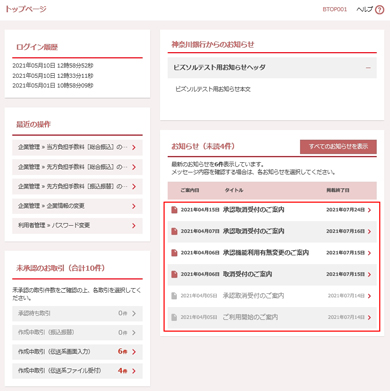The width and height of the screenshot is (390, 391).
Task: Click chevron on 承認待ち取引 row
Action: pos(134,313)
